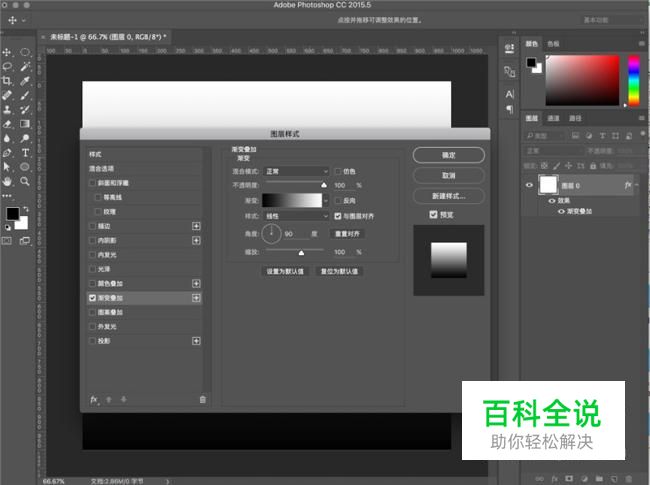The width and height of the screenshot is (650, 485).
Task: Select the Lasso tool
Action: (7, 66)
